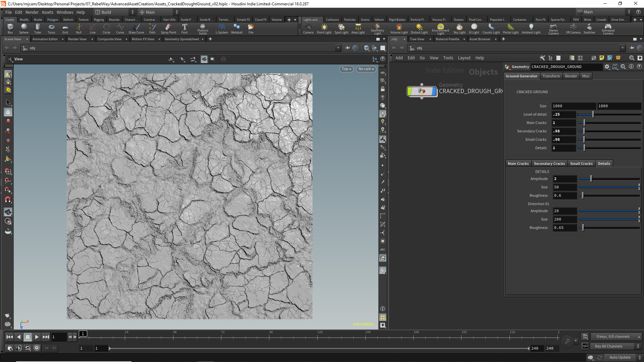Open the Top viewport view dropdown
Image resolution: width=644 pixels, height=362 pixels.
[x=346, y=69]
